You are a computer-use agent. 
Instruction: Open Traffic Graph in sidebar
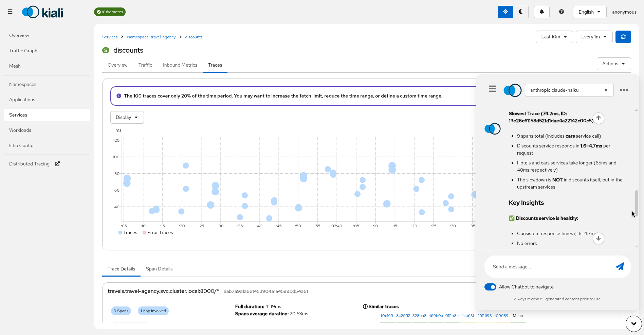47,51
